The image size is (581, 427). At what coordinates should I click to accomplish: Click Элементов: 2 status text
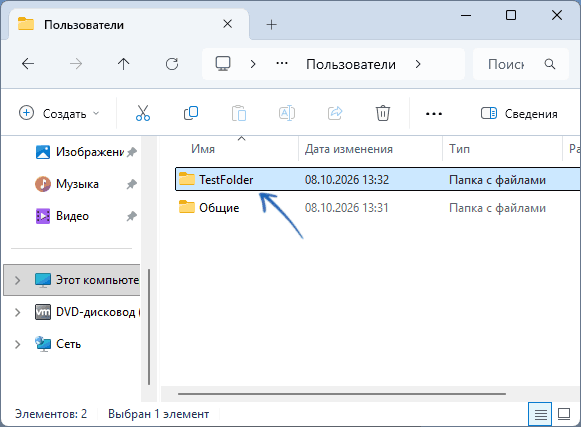(x=51, y=414)
